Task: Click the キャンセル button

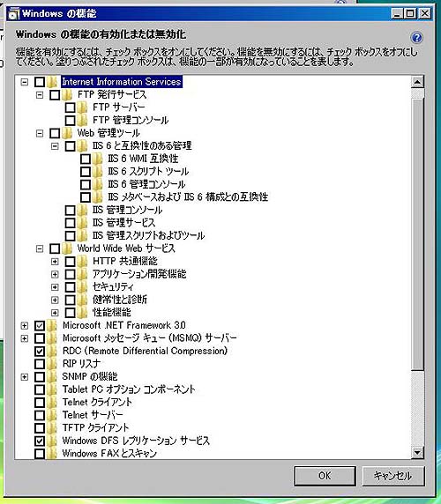Action: [x=393, y=476]
